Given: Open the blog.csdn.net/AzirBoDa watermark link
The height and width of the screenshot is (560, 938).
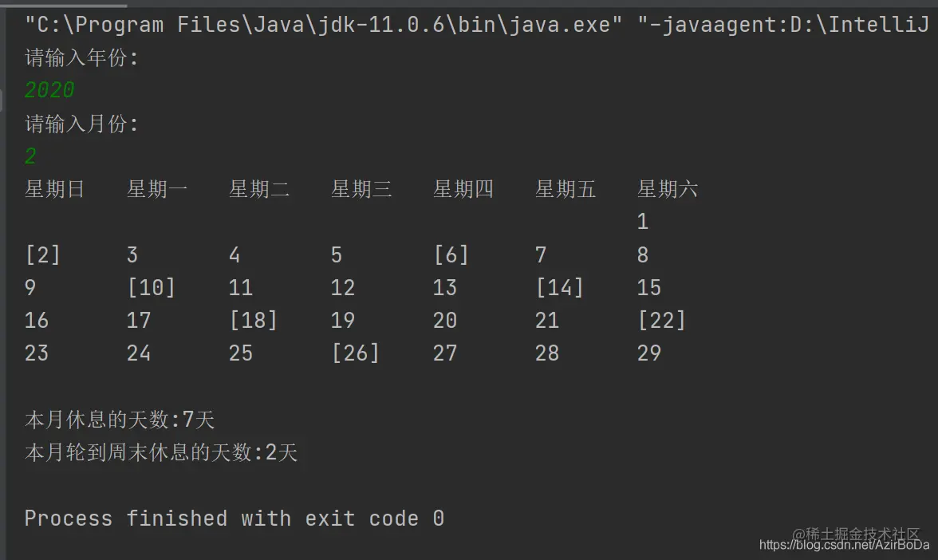Looking at the screenshot, I should pos(844,545).
